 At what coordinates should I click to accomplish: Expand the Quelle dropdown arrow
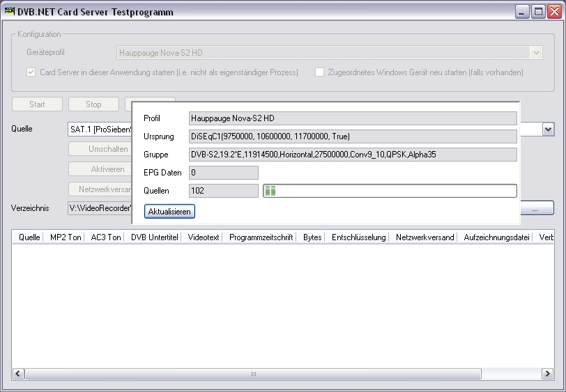(548, 130)
